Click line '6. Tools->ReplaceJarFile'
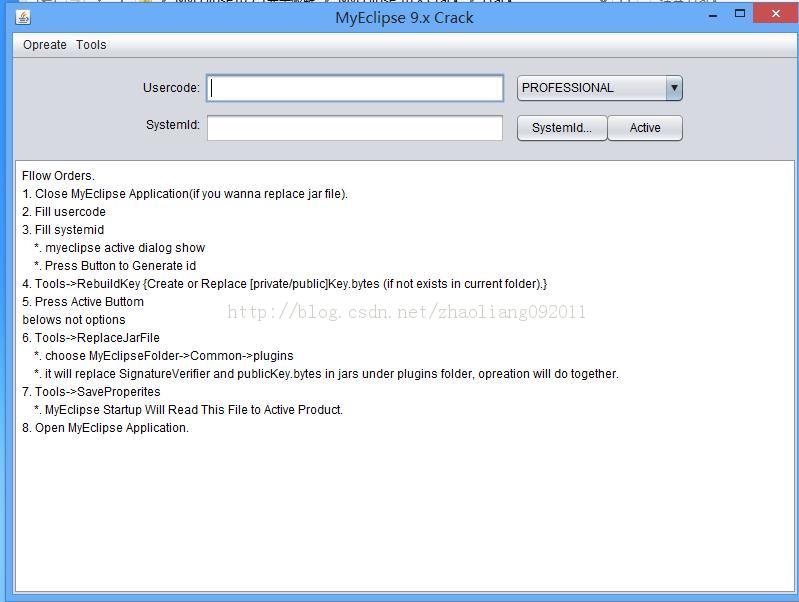This screenshot has height=602, width=799. click(91, 338)
